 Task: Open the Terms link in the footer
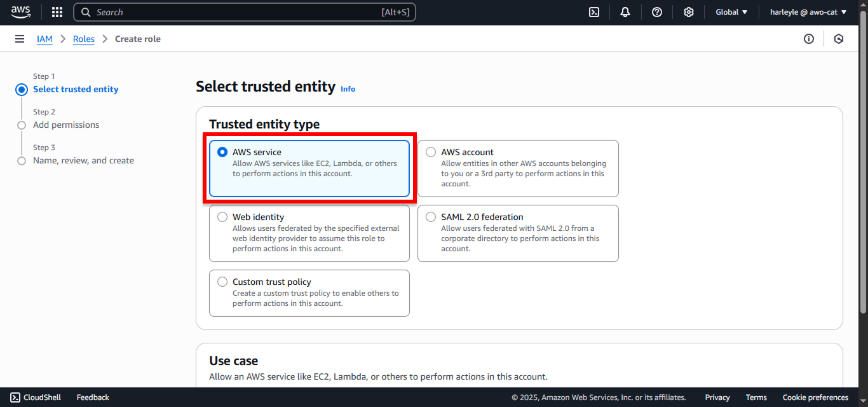coord(756,397)
